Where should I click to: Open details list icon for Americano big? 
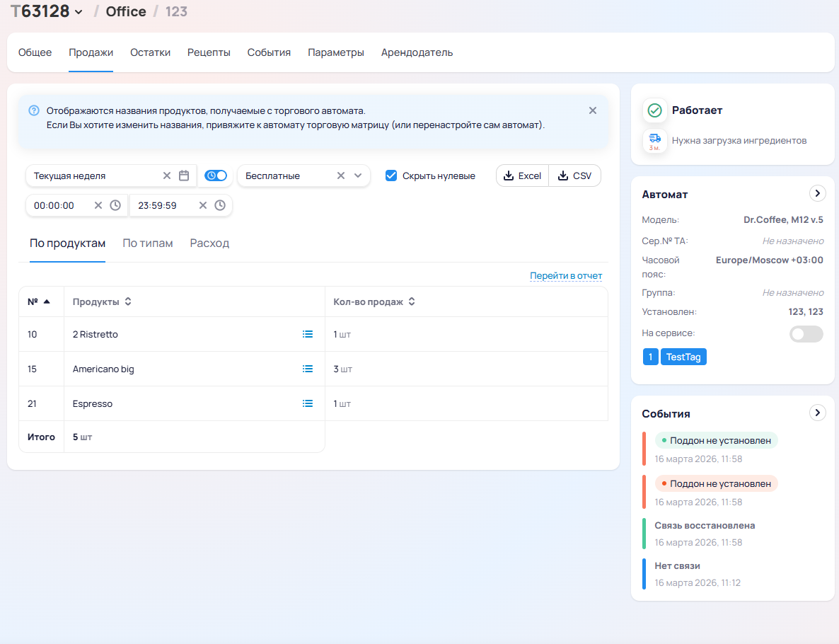coord(308,369)
